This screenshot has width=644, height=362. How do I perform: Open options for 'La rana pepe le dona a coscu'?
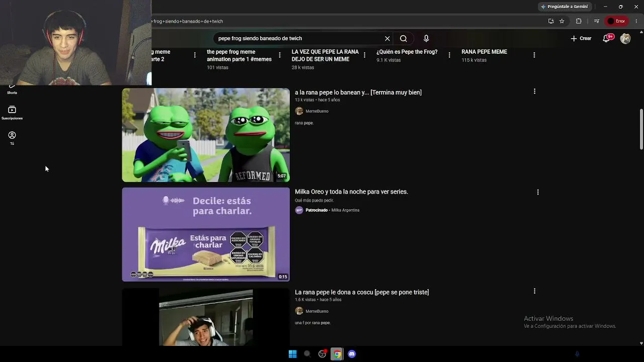[x=534, y=291]
